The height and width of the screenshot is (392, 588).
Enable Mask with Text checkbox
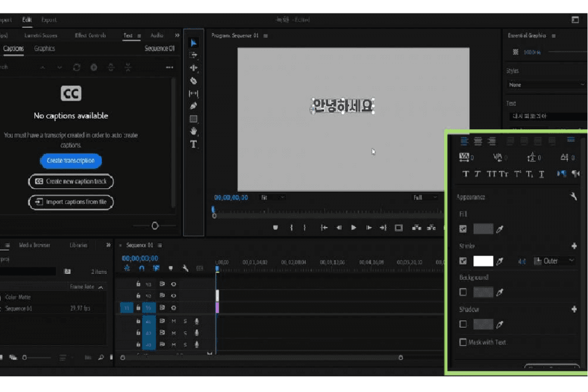coord(463,342)
